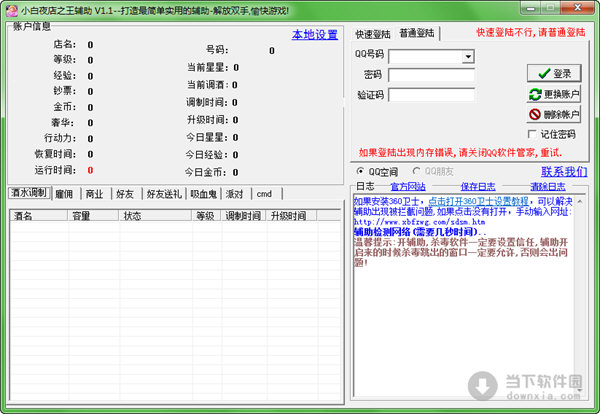
Task: Toggle the 记住密码 remember password checkbox
Action: coord(532,134)
